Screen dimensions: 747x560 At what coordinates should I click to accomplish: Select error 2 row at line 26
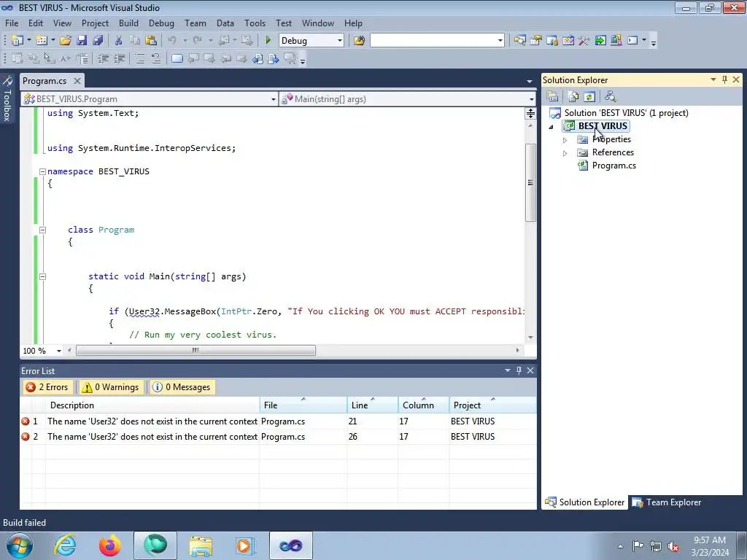pos(278,437)
